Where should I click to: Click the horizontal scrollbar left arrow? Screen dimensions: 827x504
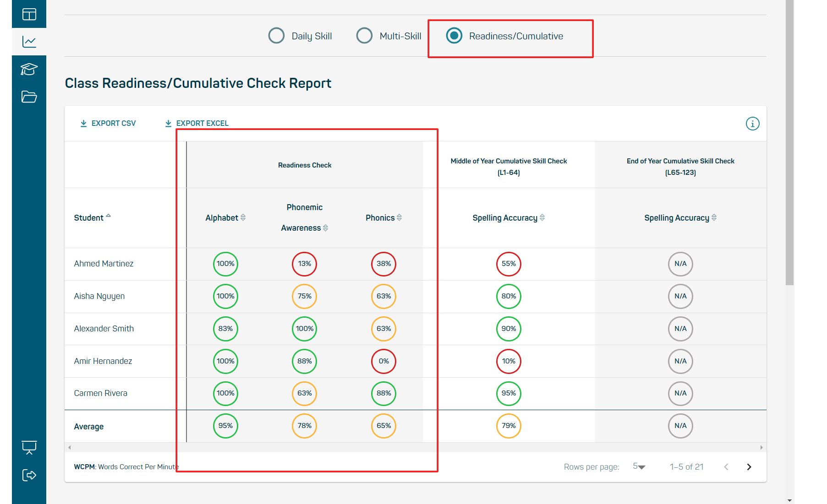(x=69, y=447)
